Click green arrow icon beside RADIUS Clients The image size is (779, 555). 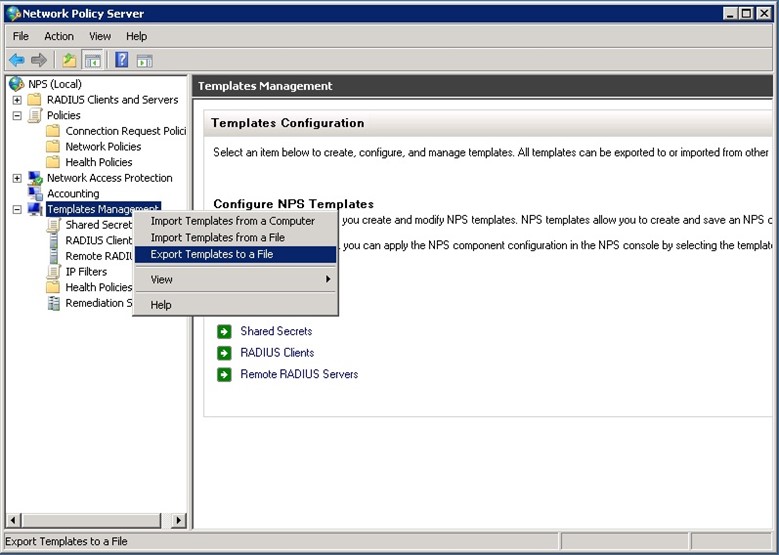[224, 353]
